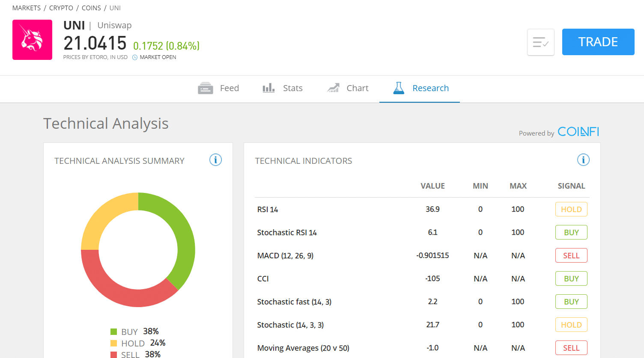The width and height of the screenshot is (644, 358).
Task: Click the Stochastic RSI 14 row label
Action: pyautogui.click(x=287, y=233)
